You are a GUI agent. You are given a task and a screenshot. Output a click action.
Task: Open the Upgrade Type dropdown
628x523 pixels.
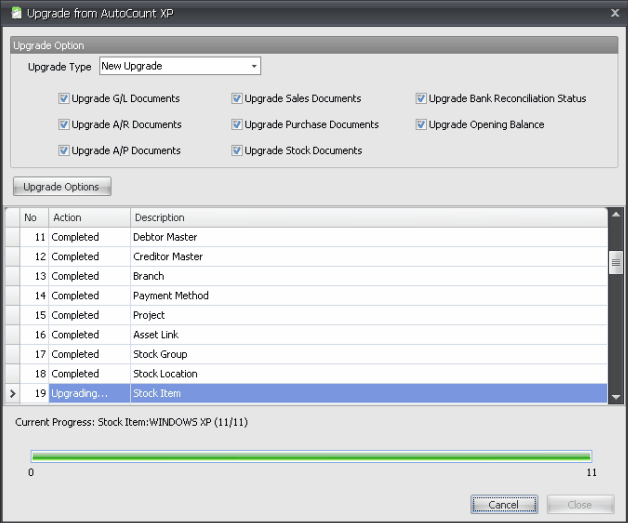(x=254, y=67)
